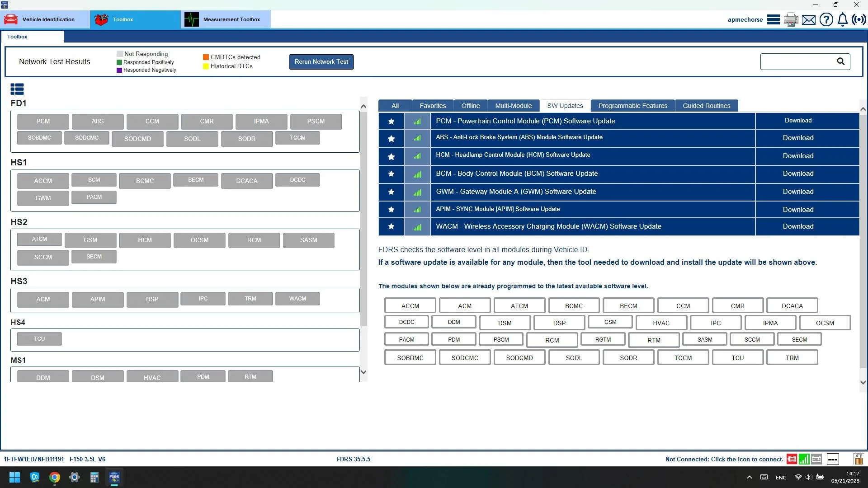Open the Measurement Toolbox tab
The image size is (868, 488).
[226, 19]
